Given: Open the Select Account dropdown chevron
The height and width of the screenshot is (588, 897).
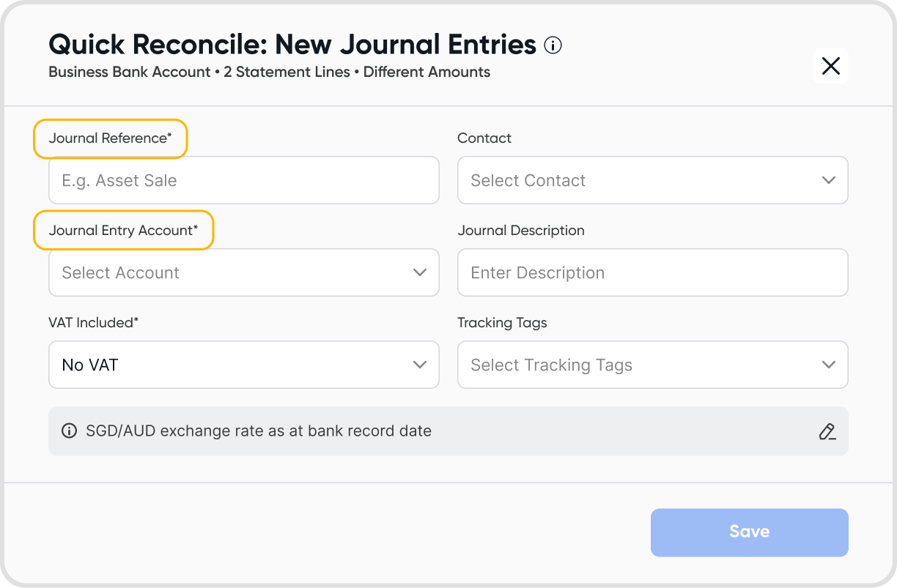Looking at the screenshot, I should pos(420,272).
